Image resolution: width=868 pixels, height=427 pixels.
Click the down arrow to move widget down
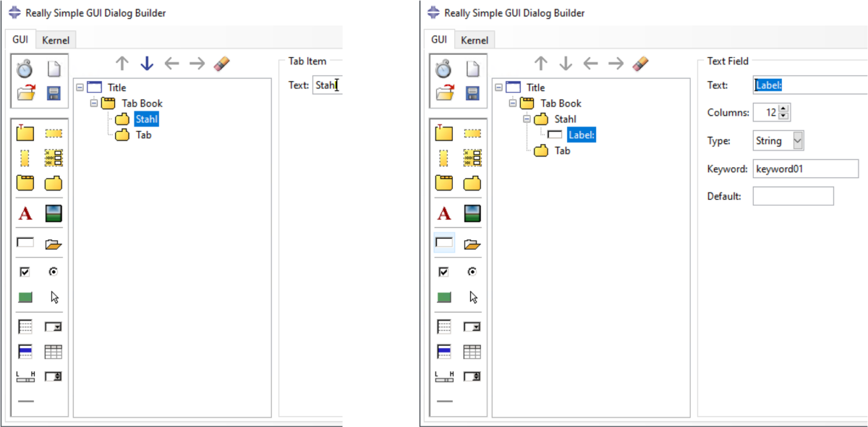pos(147,64)
